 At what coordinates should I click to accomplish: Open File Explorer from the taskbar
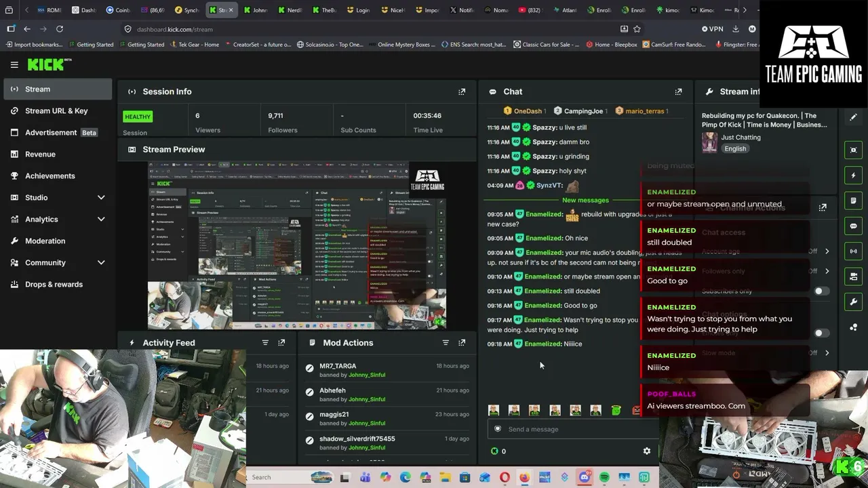(x=445, y=477)
